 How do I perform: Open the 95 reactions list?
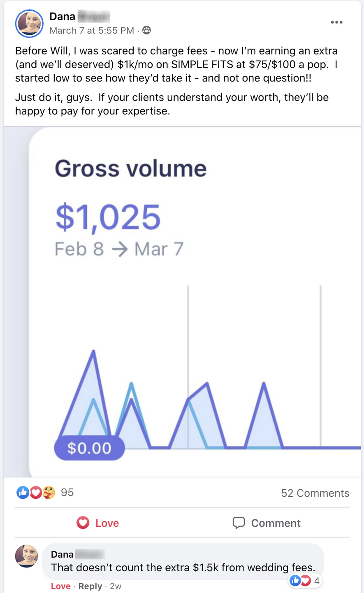(67, 493)
